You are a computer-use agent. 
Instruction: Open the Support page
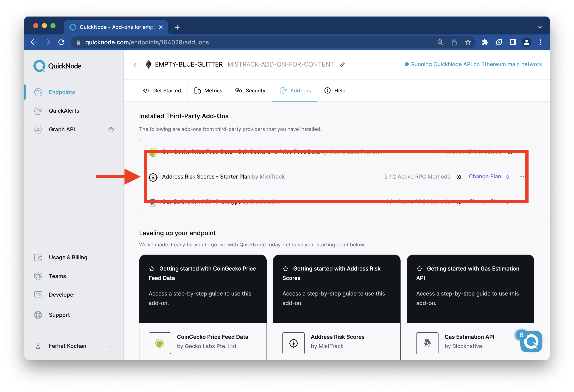click(59, 315)
